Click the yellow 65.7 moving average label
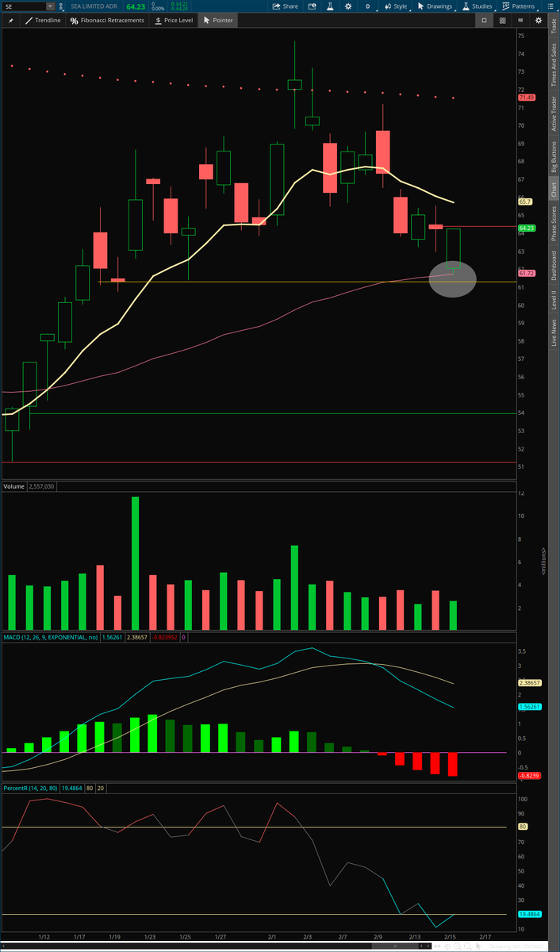 524,202
